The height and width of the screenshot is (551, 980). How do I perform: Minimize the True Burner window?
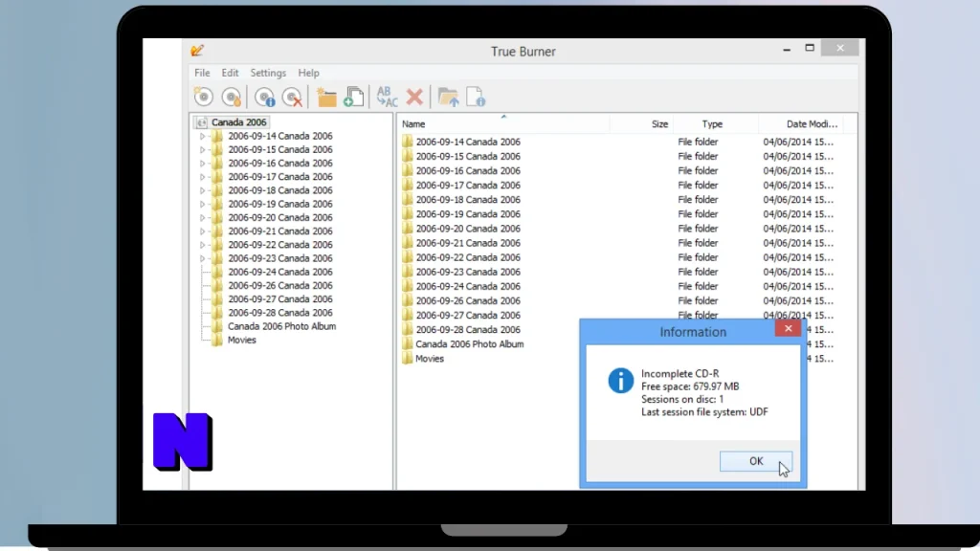787,49
